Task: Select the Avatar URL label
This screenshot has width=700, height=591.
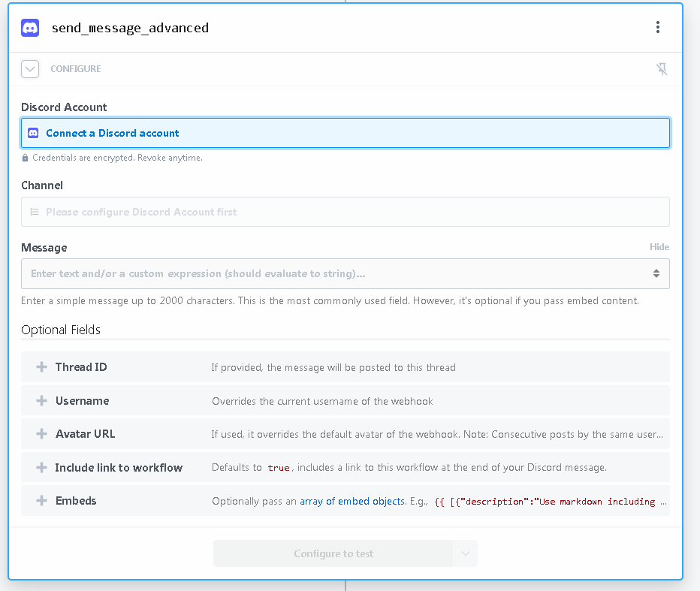Action: coord(86,434)
